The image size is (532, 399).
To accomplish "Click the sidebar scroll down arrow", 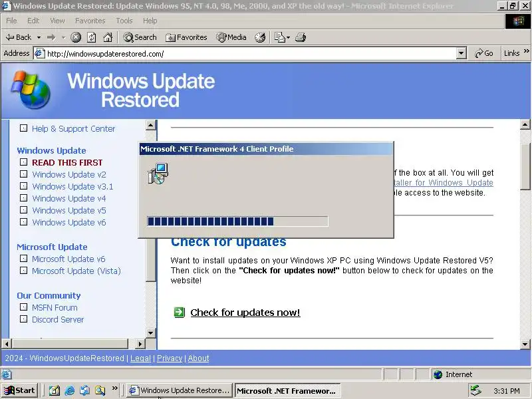I will tap(151, 332).
